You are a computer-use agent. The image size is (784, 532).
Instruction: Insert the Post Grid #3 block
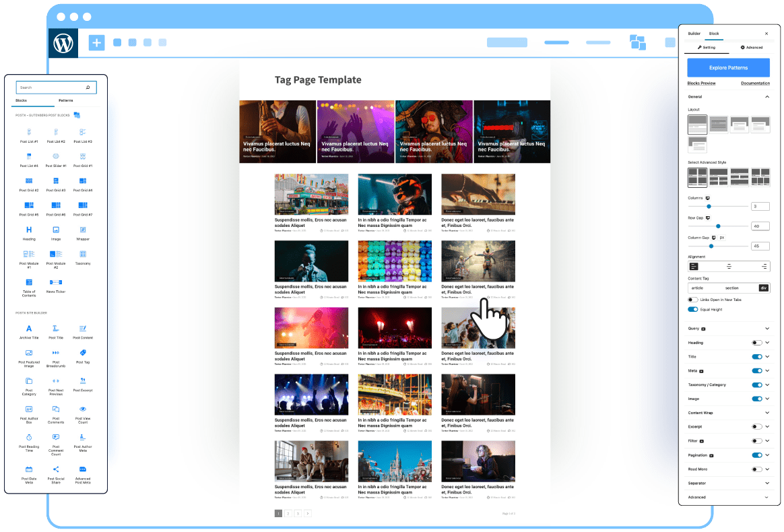coord(56,185)
